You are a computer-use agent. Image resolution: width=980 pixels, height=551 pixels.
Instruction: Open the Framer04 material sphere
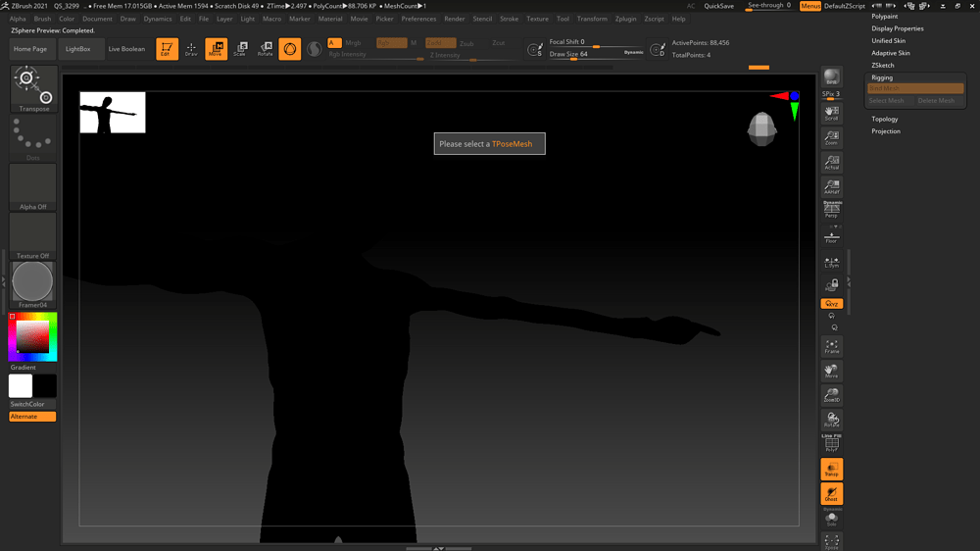[x=33, y=284]
